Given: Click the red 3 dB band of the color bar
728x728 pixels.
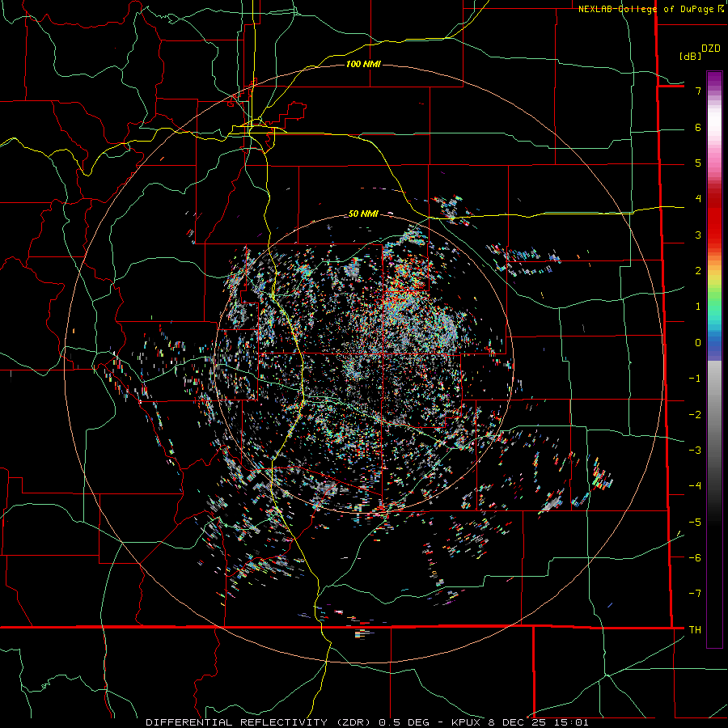Looking at the screenshot, I should click(714, 235).
